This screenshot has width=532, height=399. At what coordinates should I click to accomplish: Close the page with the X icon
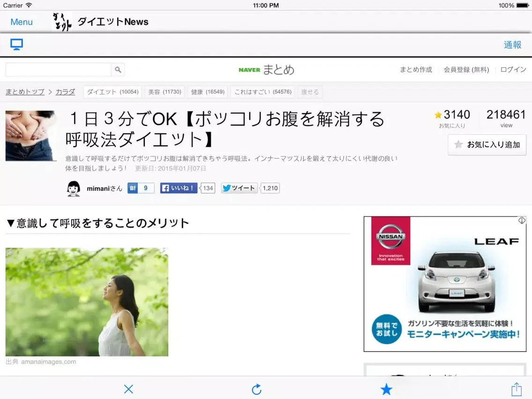pos(129,389)
